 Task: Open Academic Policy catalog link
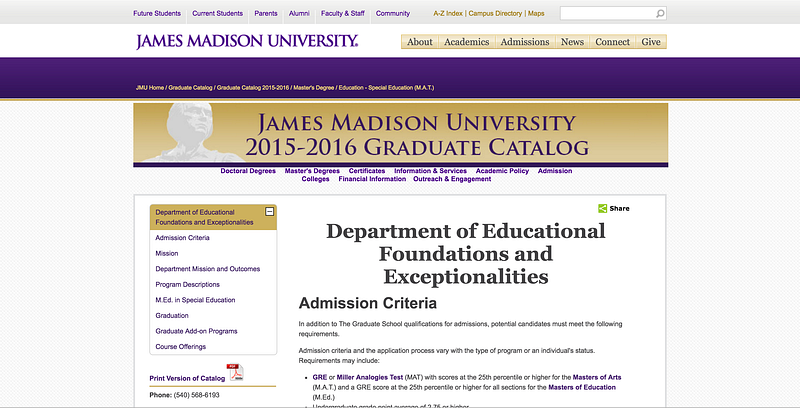pos(502,171)
